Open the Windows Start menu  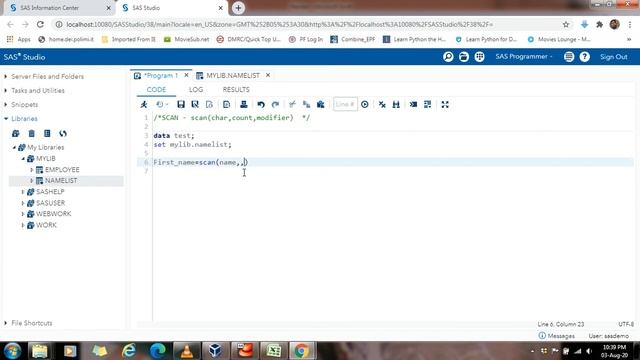(x=12, y=351)
